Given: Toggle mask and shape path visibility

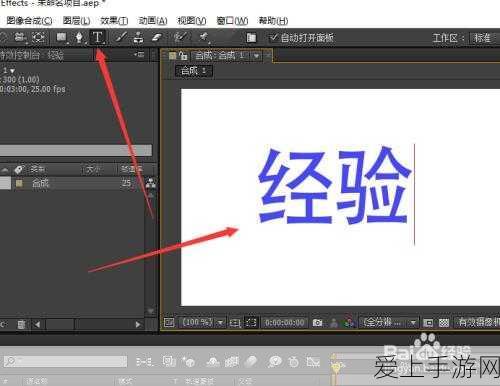Looking at the screenshot, I should [x=251, y=322].
